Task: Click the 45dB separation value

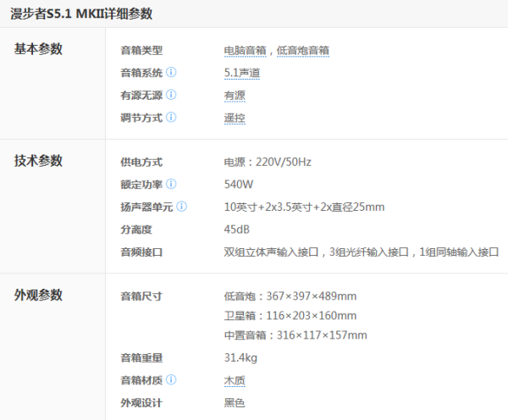Action: click(x=237, y=229)
